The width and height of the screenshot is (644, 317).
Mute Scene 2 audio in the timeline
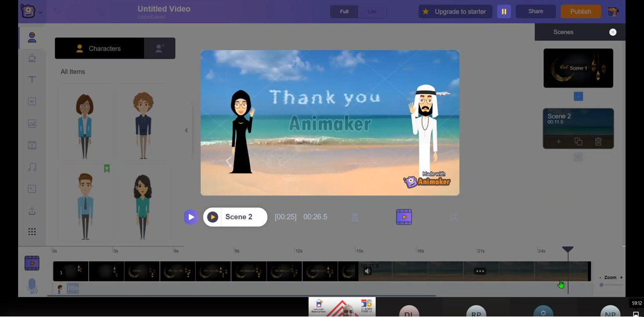click(x=368, y=271)
